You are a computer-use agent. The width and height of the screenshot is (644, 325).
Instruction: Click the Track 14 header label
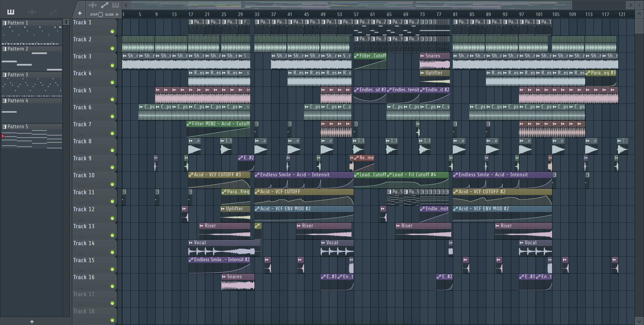84,244
